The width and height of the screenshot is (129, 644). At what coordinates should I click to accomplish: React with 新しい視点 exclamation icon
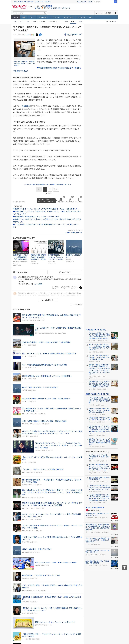(79, 199)
